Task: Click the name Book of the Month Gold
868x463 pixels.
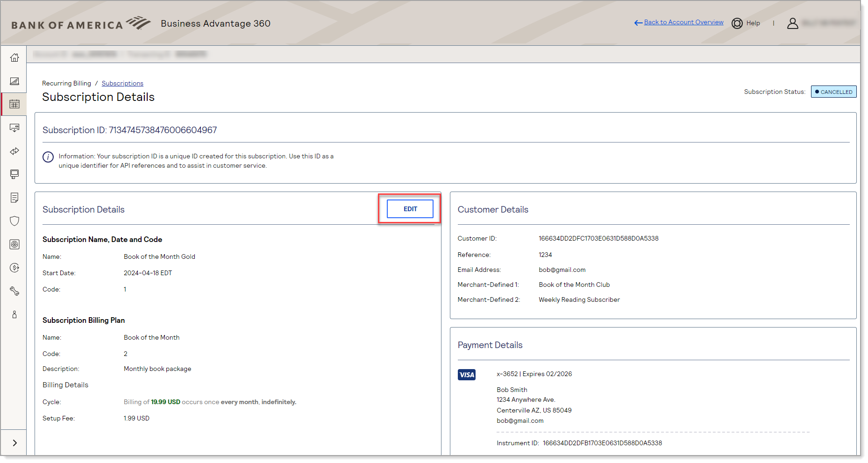Action: click(x=159, y=257)
